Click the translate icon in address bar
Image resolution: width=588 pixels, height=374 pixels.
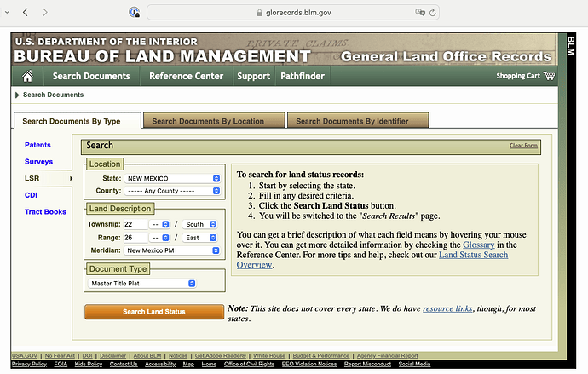(x=420, y=13)
